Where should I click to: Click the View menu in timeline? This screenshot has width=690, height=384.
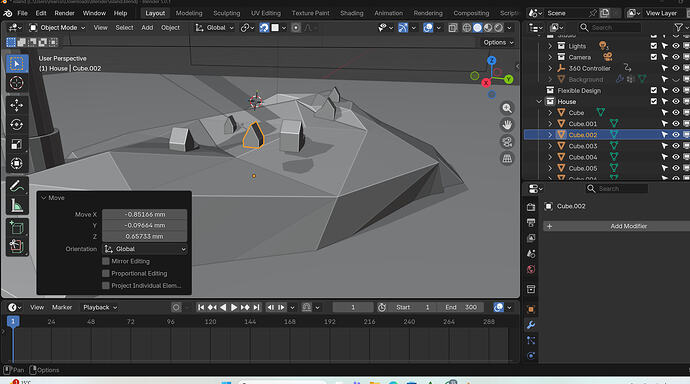[37, 307]
